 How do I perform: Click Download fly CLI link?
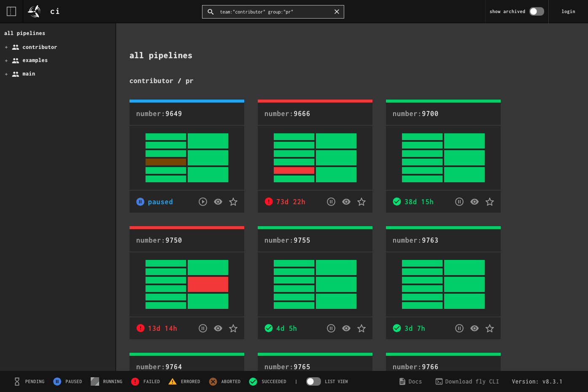point(467,381)
